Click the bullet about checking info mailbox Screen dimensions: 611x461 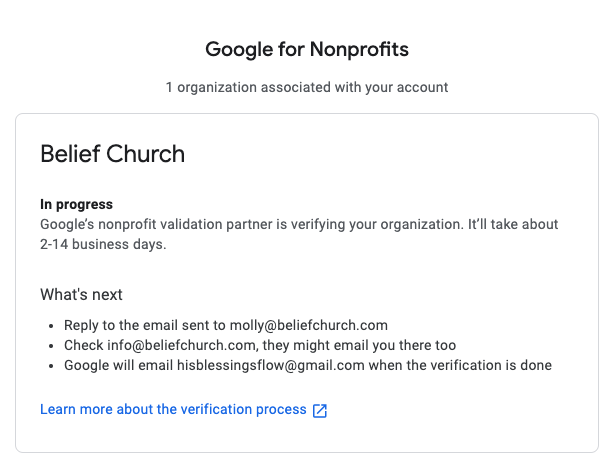[x=260, y=345]
